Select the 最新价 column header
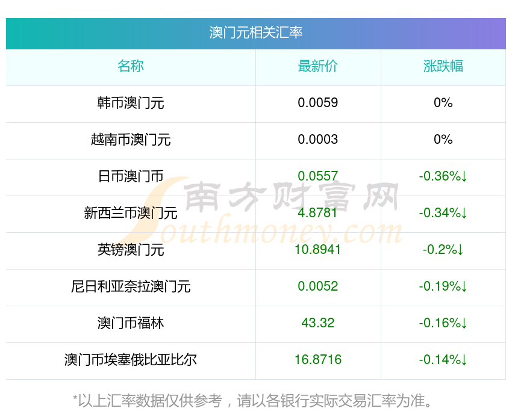 tap(317, 66)
